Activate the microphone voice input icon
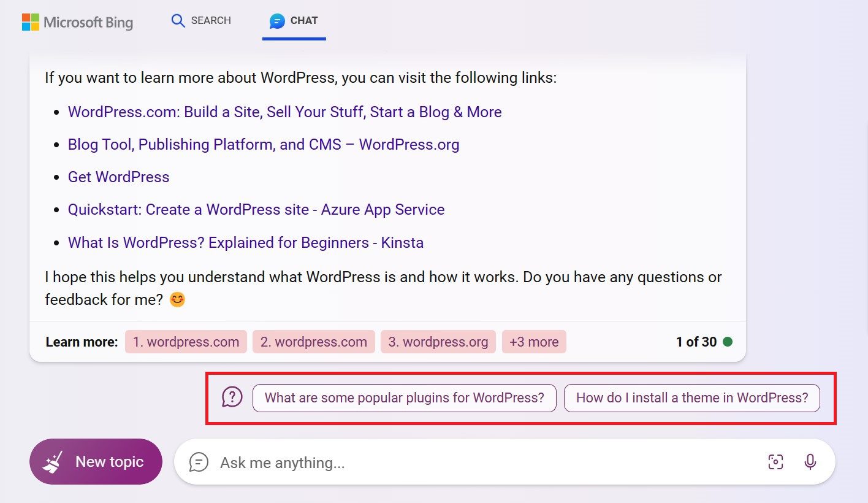This screenshot has height=503, width=868. click(810, 462)
